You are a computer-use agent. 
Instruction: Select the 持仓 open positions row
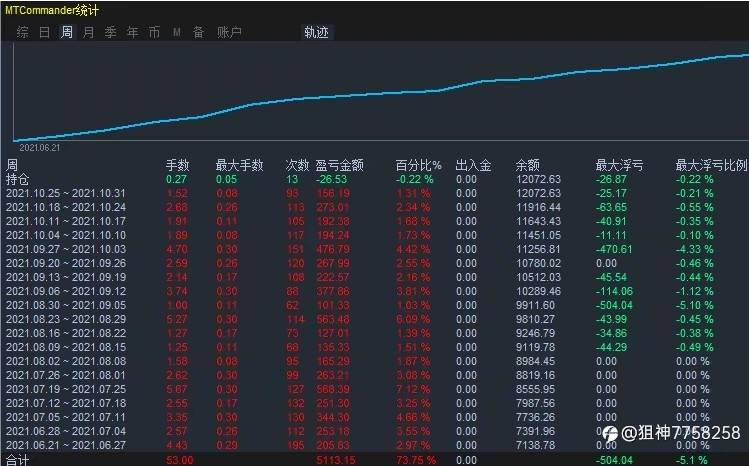tap(374, 179)
